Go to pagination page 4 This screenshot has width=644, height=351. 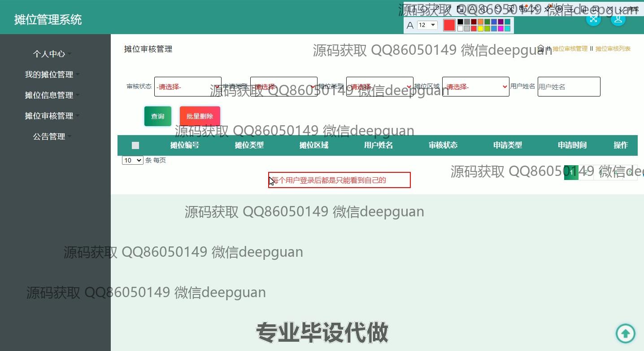pyautogui.click(x=615, y=172)
